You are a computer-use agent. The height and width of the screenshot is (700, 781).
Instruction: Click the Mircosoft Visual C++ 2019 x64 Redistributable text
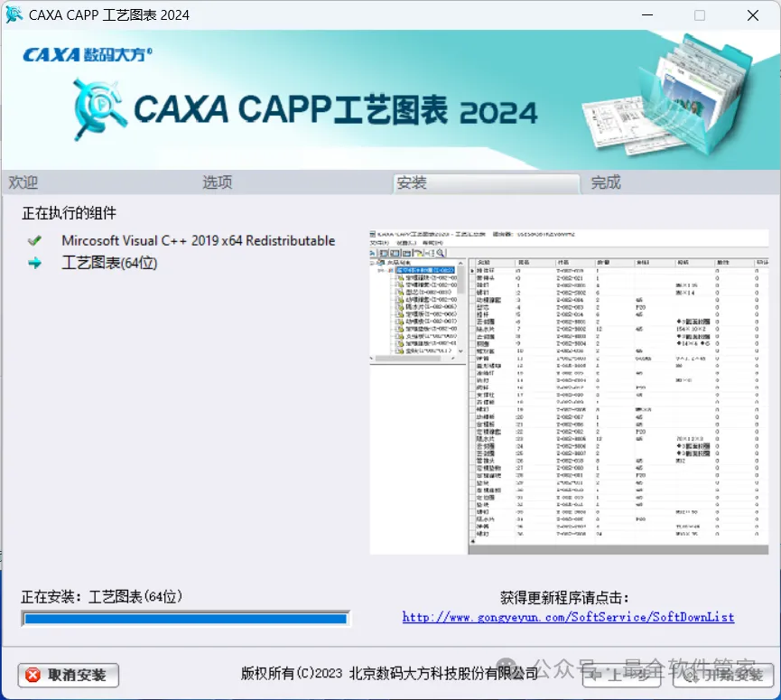(199, 240)
